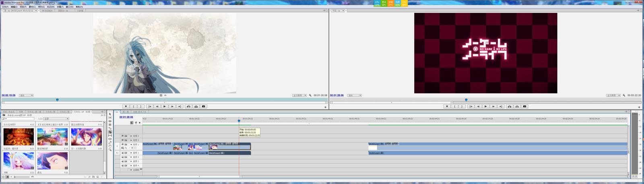Open Program monitor settings wrench
This screenshot has width=644, height=184.
624,95
